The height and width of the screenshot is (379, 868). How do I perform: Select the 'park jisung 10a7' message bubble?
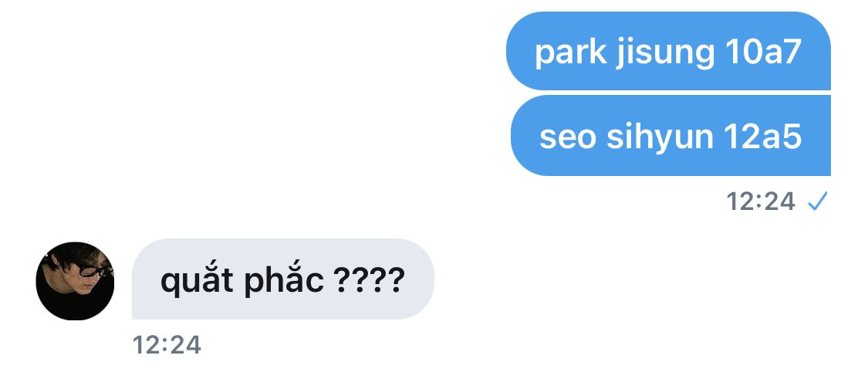pyautogui.click(x=668, y=51)
